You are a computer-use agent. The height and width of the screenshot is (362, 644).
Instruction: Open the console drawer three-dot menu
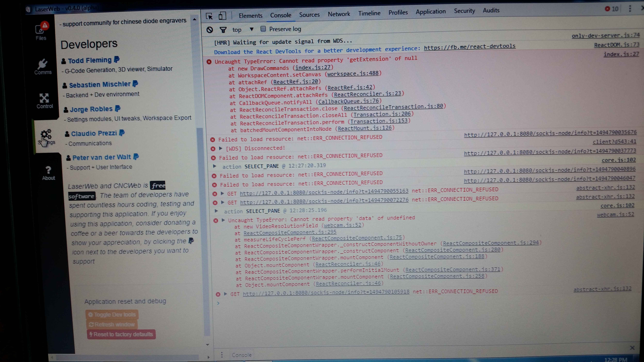coord(222,355)
